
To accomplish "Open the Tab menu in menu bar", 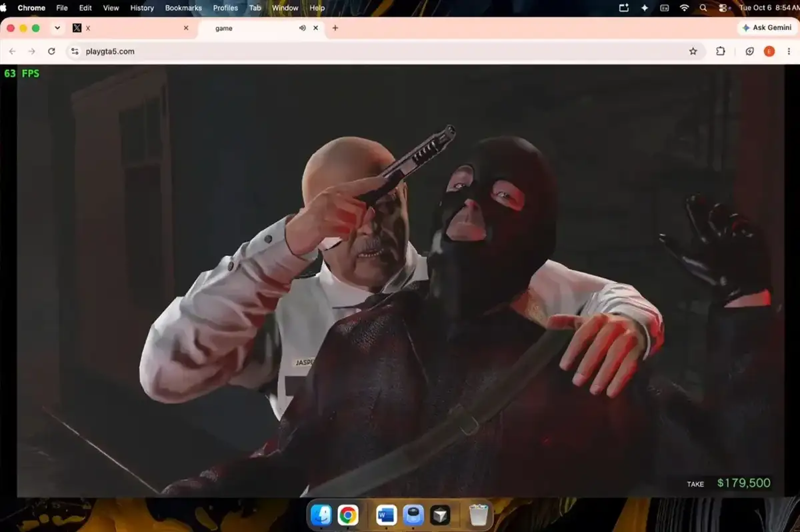I will [255, 8].
